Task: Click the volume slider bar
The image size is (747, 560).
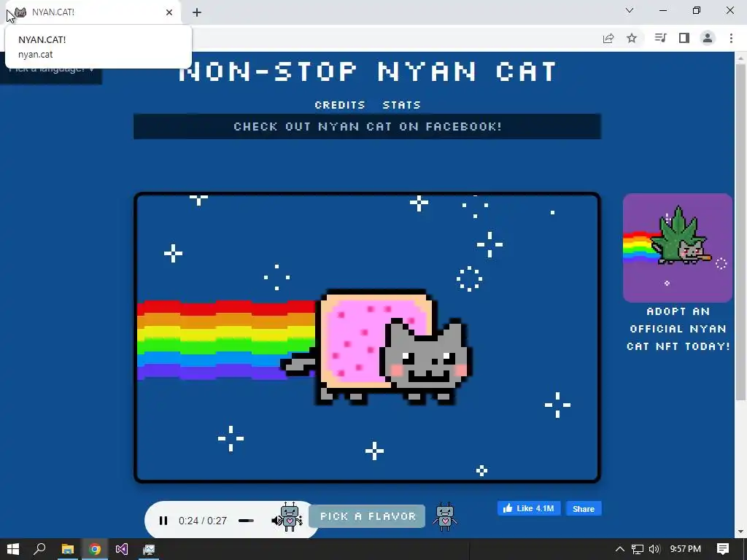Action: tap(246, 521)
